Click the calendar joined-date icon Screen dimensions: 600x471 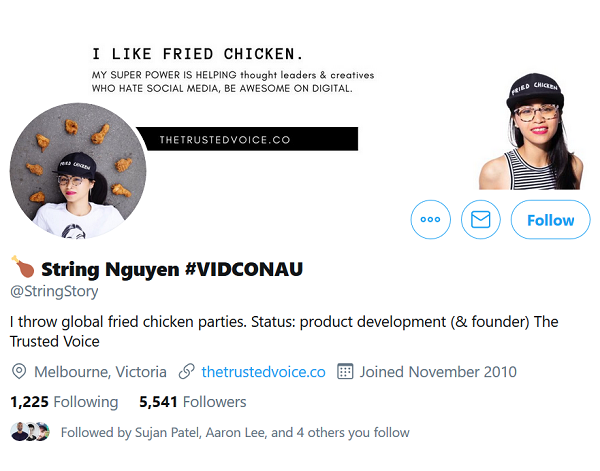click(x=345, y=372)
